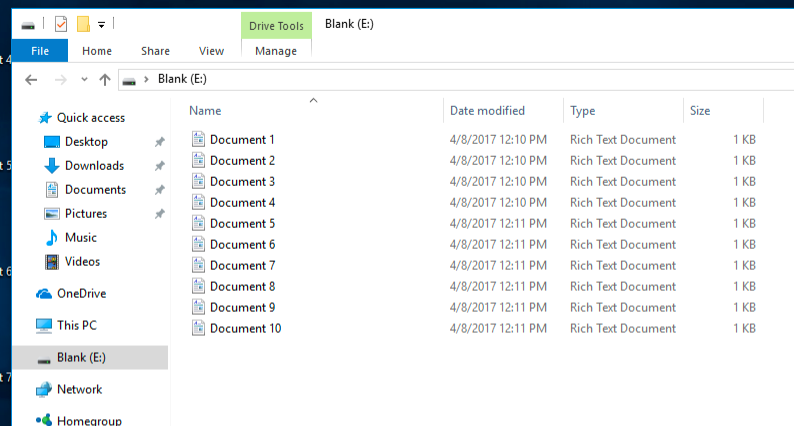This screenshot has width=794, height=426.
Task: Open the File menu tab
Action: (41, 51)
